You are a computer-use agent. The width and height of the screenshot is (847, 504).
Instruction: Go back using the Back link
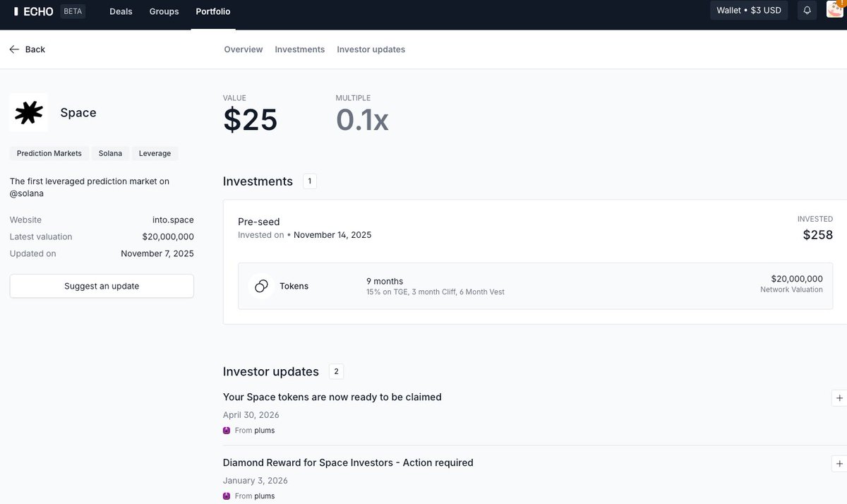(28, 49)
